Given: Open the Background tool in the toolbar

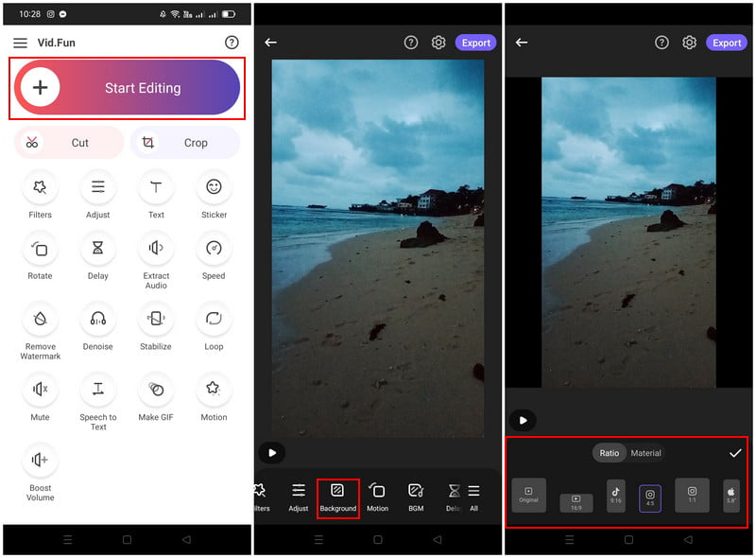Looking at the screenshot, I should [337, 496].
